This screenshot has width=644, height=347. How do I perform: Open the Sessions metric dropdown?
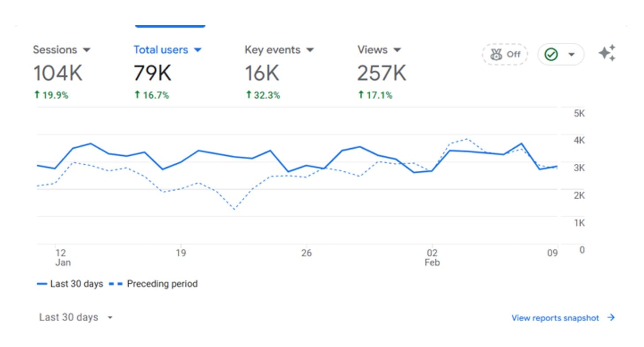click(87, 50)
